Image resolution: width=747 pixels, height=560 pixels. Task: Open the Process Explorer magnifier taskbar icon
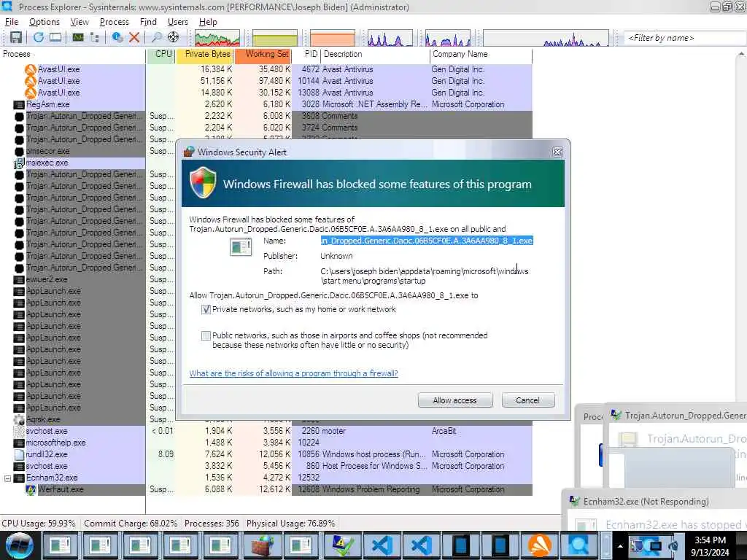click(x=578, y=545)
